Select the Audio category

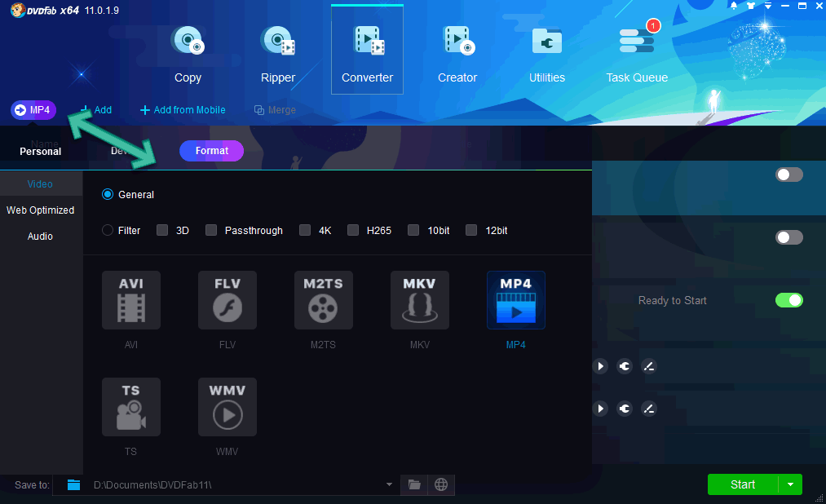pyautogui.click(x=40, y=237)
